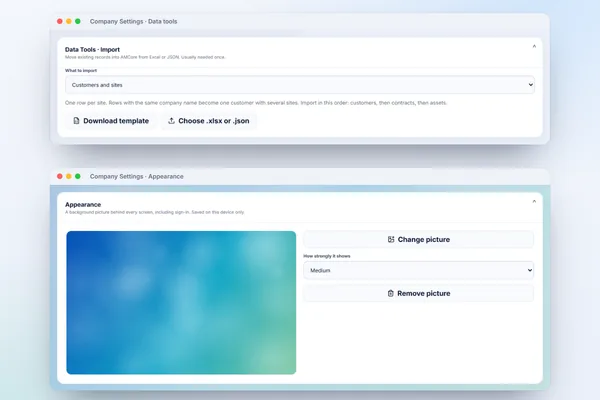Click the One row per site help text

coord(256,103)
